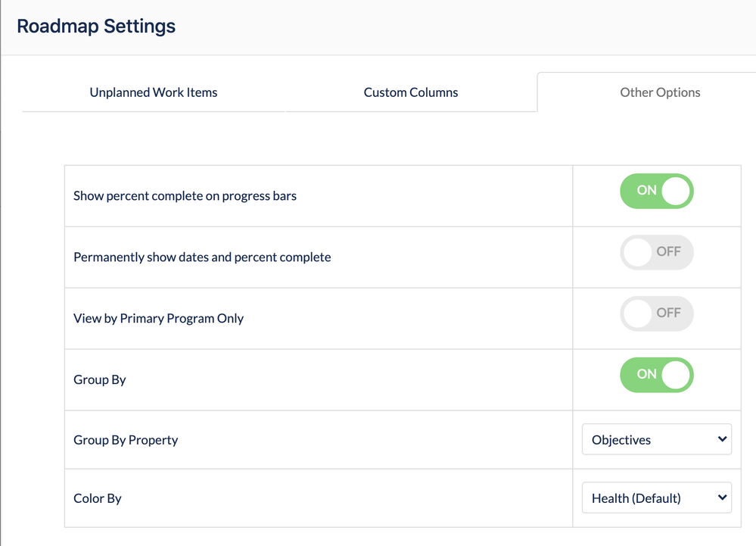The image size is (756, 546).
Task: Open the Color By dropdown showing Health (Default)
Action: tap(656, 498)
